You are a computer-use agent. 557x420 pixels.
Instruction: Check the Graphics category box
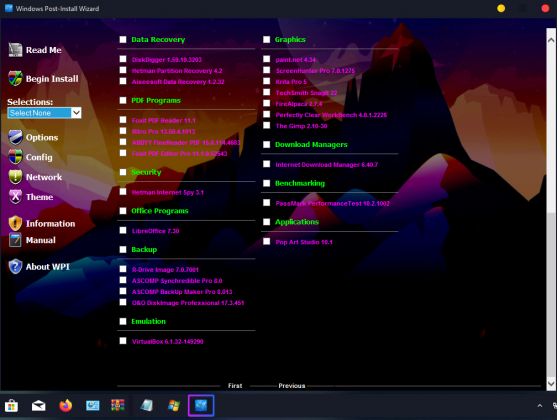266,39
